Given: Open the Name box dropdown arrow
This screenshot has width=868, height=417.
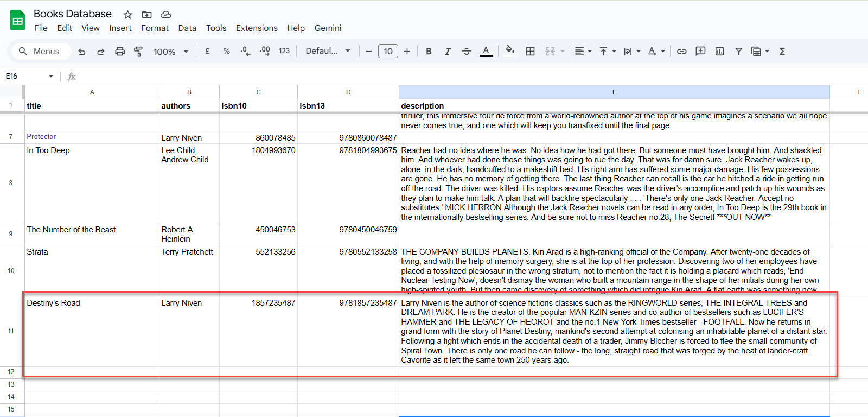Looking at the screenshot, I should pyautogui.click(x=51, y=76).
